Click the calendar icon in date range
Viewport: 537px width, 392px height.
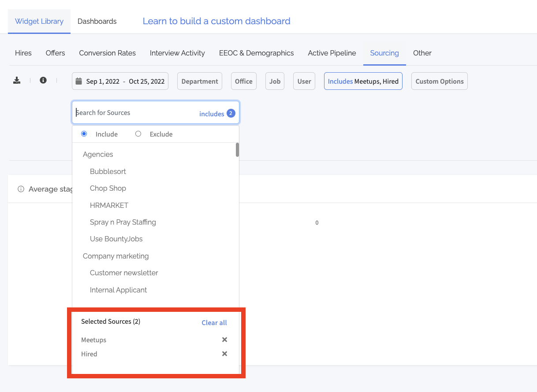[79, 81]
